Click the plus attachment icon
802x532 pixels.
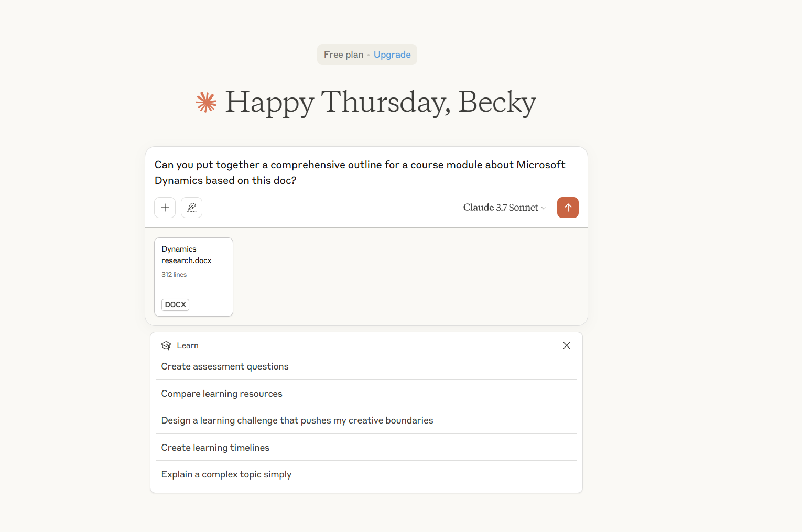[x=165, y=208]
